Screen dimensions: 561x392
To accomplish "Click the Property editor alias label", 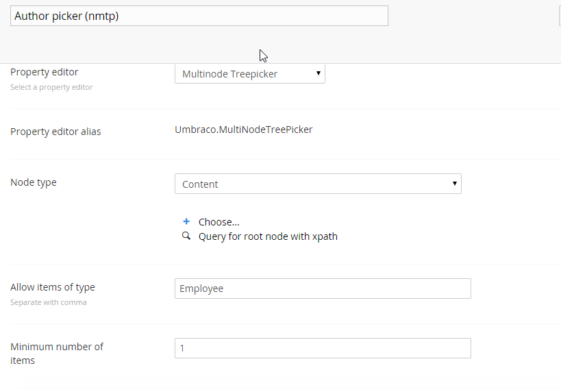I will [x=55, y=132].
